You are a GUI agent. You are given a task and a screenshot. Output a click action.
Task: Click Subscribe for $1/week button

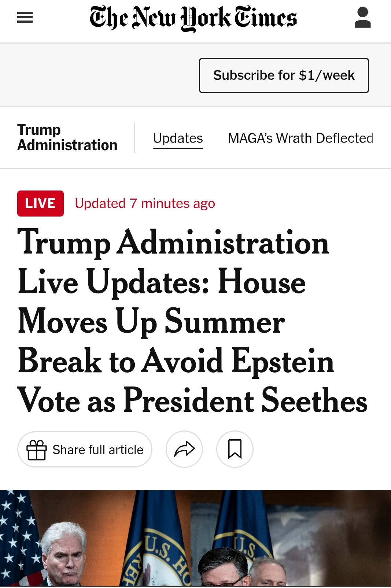pos(284,75)
